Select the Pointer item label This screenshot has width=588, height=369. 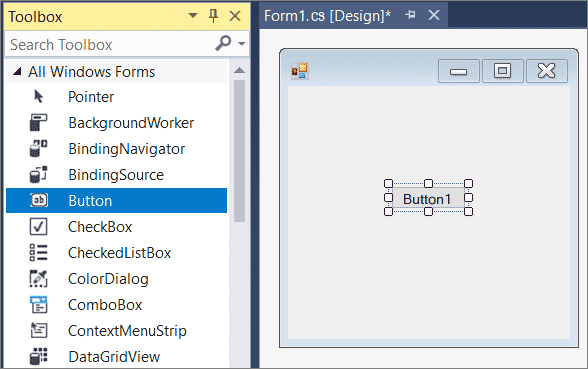click(91, 97)
